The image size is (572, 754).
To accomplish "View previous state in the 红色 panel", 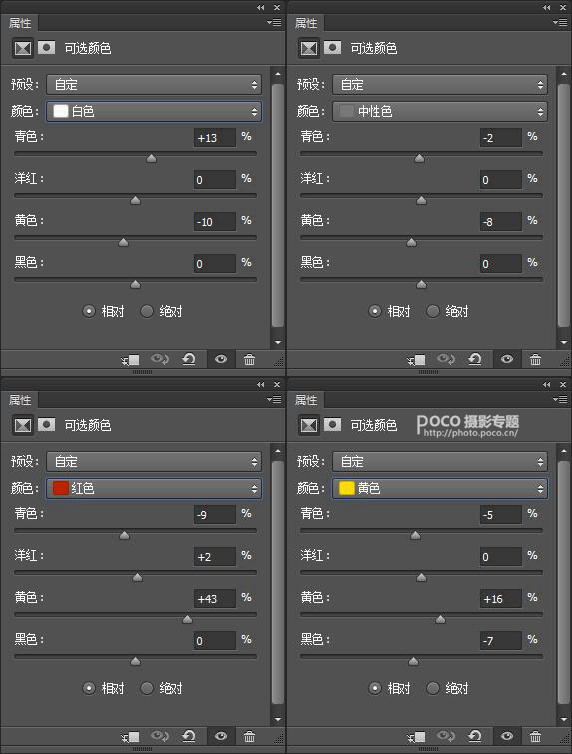I will pyautogui.click(x=160, y=736).
